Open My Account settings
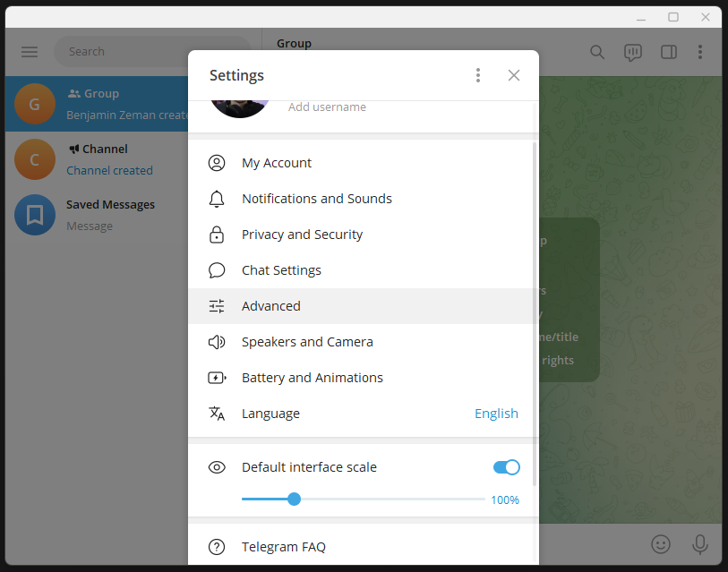Viewport: 728px width, 572px height. (x=276, y=163)
